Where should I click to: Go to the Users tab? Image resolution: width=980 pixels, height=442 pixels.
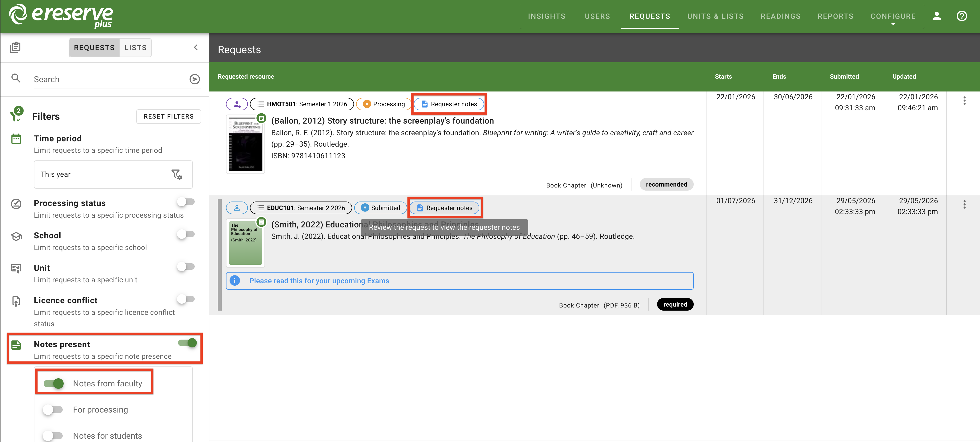[x=597, y=16]
